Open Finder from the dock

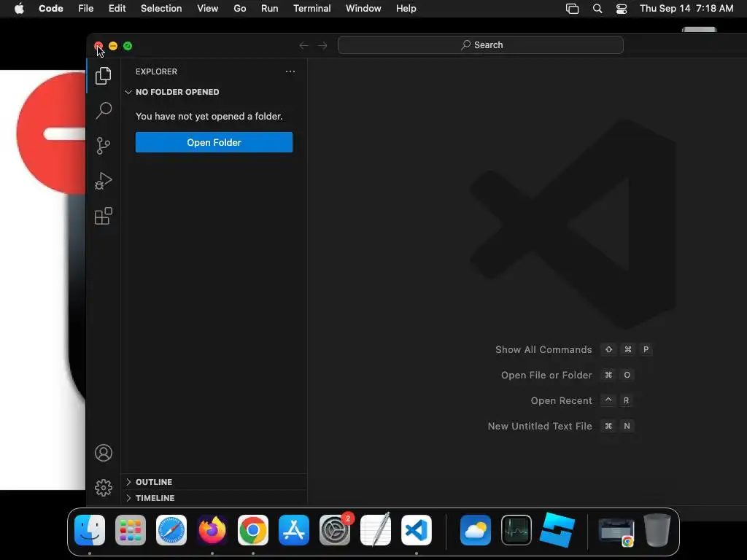click(x=90, y=530)
